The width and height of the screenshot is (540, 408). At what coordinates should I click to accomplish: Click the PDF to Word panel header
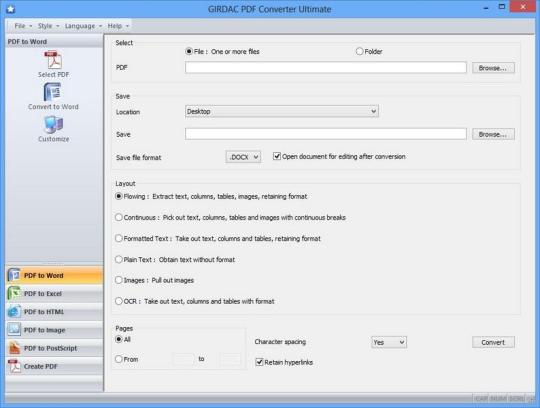pyautogui.click(x=54, y=42)
